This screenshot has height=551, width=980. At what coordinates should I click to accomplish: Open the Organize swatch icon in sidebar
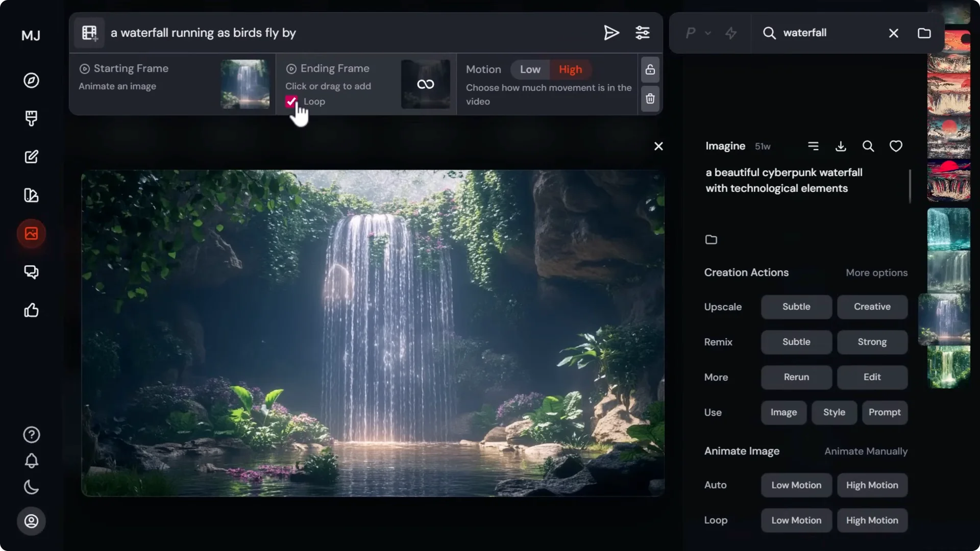pyautogui.click(x=32, y=195)
